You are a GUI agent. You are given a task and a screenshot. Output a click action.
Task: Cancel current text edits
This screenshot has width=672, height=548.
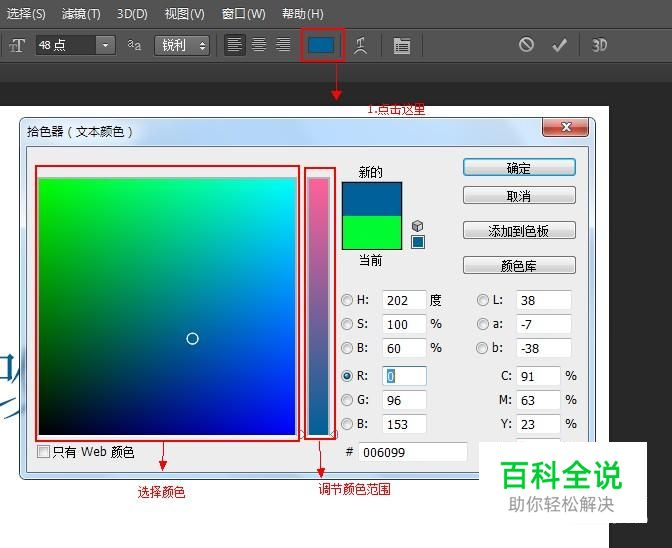526,45
